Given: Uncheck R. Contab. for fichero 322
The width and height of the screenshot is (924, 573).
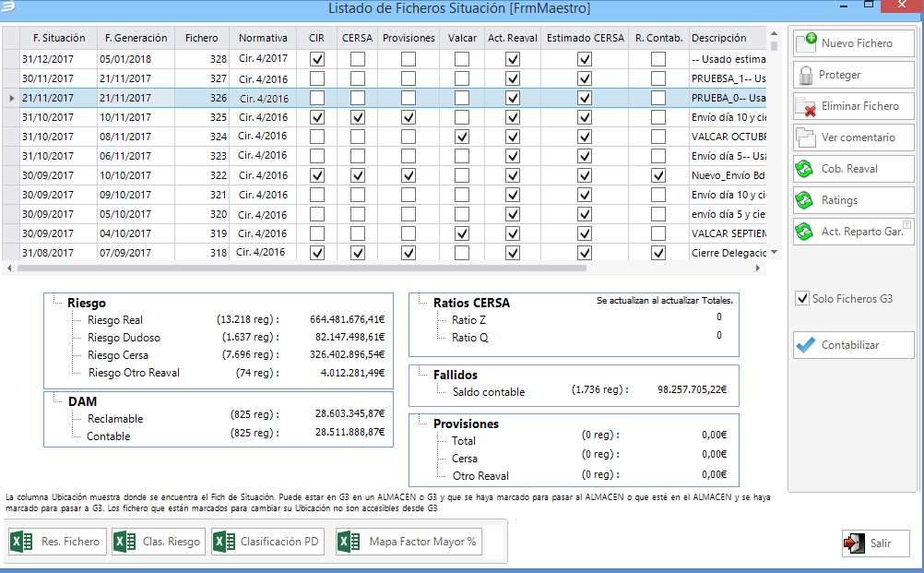Looking at the screenshot, I should pyautogui.click(x=658, y=175).
